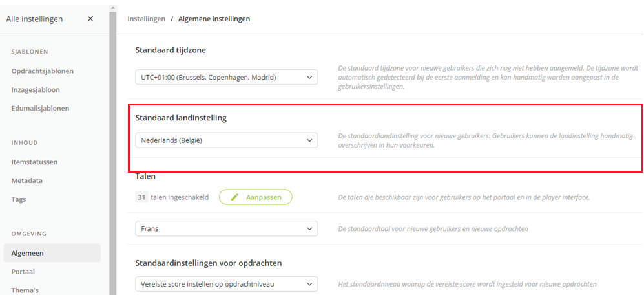This screenshot has height=295, width=644.
Task: Open Portaal settings
Action: [x=23, y=272]
